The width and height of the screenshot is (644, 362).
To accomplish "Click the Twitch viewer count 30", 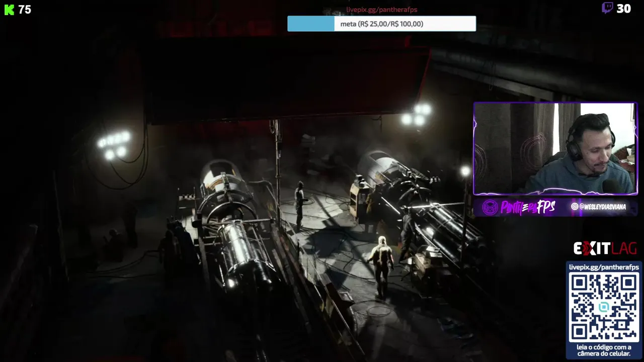I will (624, 9).
